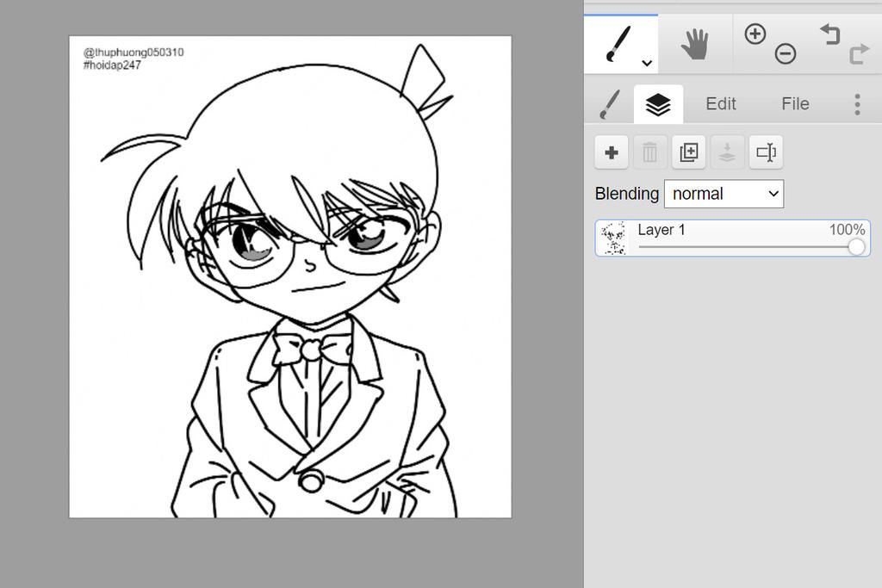Click the 100% opacity value of Layer 1
The height and width of the screenshot is (588, 882).
847,230
